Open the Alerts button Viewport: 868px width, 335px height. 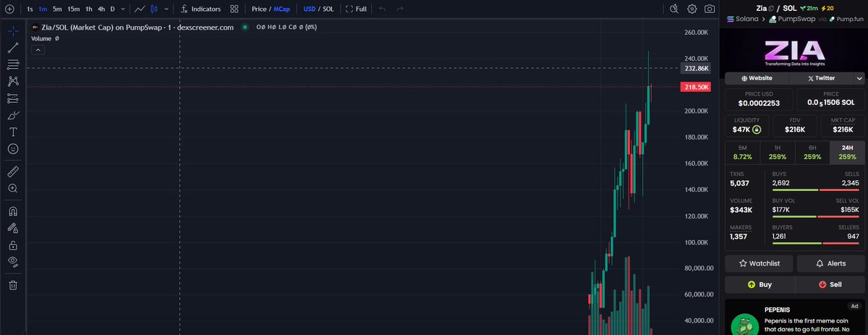(830, 264)
